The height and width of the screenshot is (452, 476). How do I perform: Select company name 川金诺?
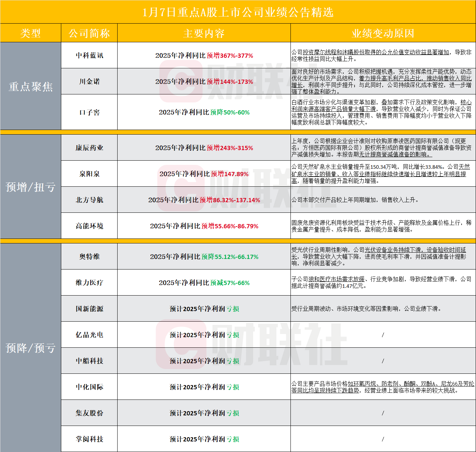(x=89, y=81)
